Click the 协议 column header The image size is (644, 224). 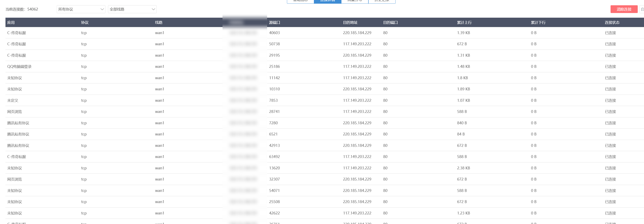click(x=84, y=22)
